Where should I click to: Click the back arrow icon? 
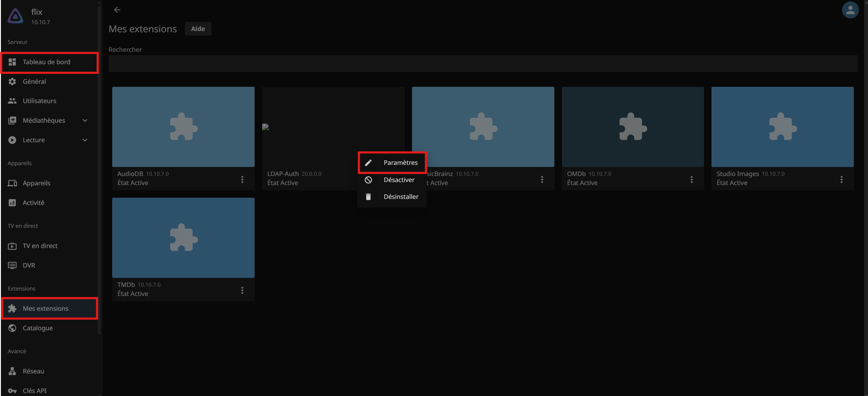click(117, 10)
